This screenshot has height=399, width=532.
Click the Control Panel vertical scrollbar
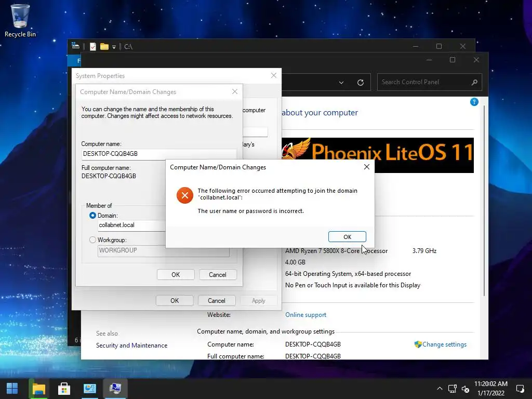(x=484, y=200)
